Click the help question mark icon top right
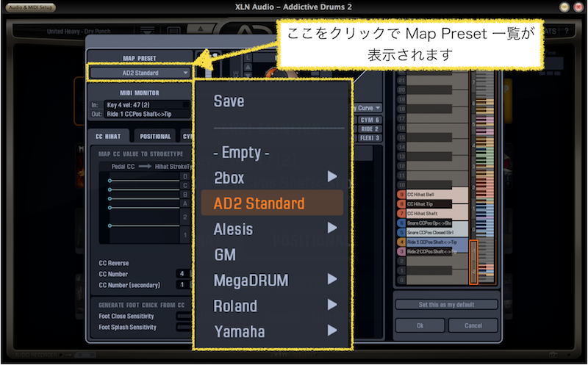Screen dimensions: 588x365 pos(566,31)
